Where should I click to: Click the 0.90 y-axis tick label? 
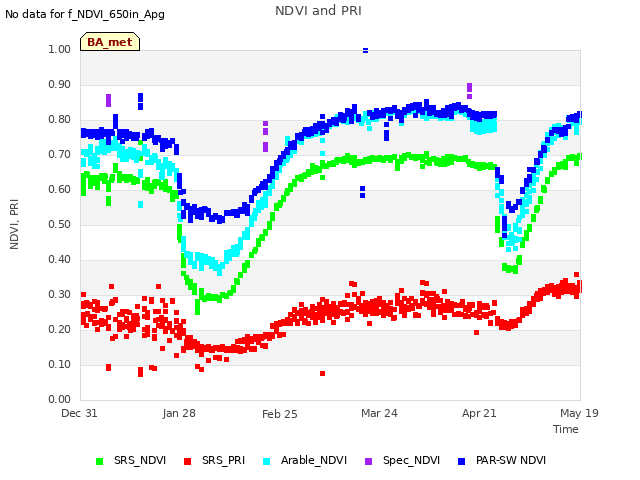click(x=60, y=84)
